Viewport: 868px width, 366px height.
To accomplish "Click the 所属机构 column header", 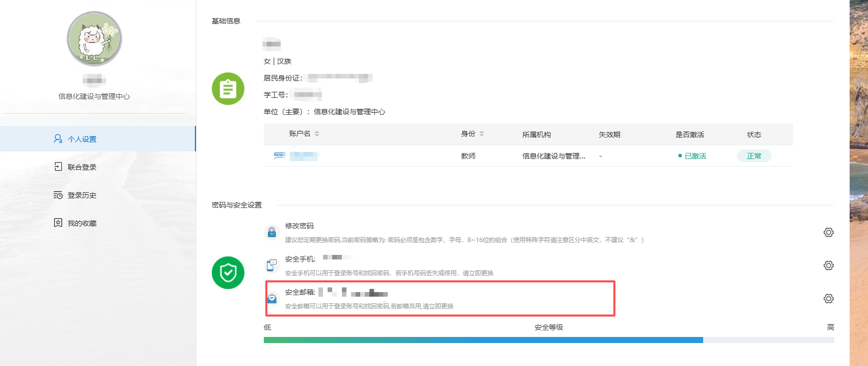I will click(x=537, y=135).
